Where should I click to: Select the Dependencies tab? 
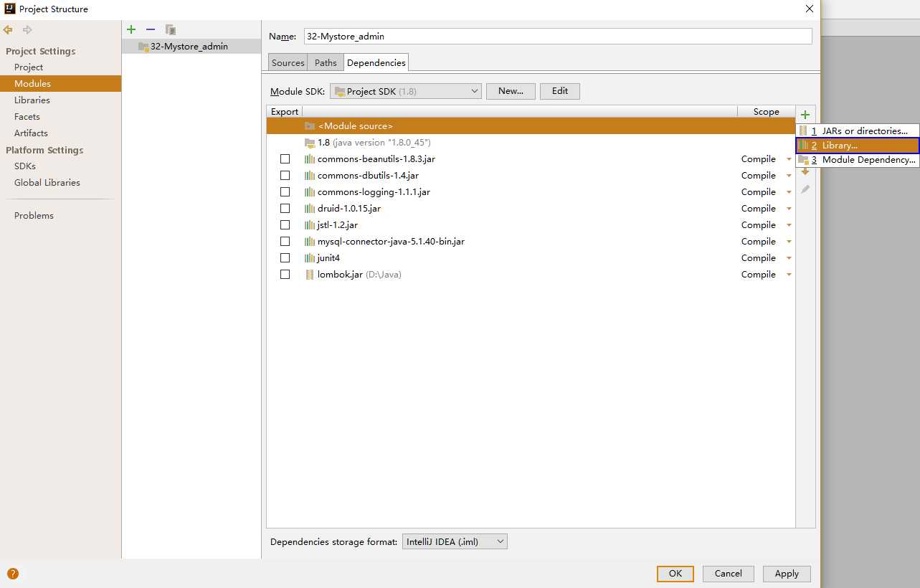(376, 63)
